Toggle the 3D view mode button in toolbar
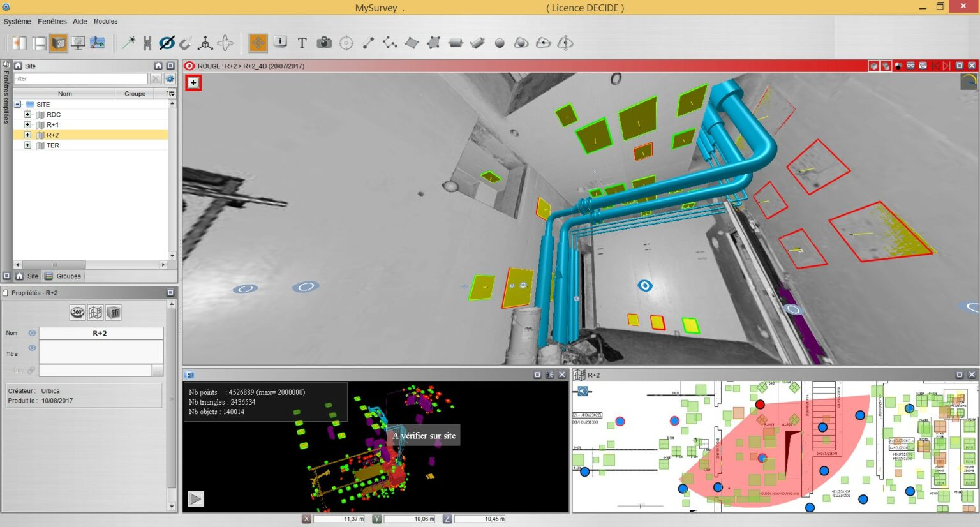This screenshot has width=980, height=527. [59, 43]
